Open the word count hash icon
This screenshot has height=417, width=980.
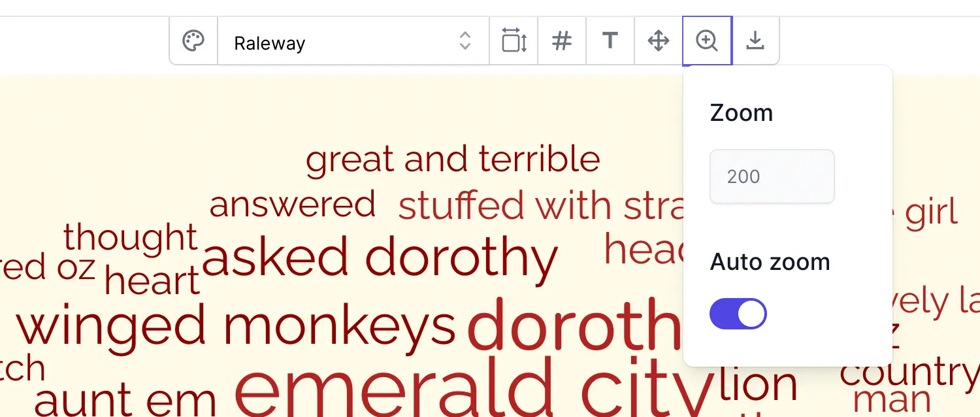(x=562, y=41)
